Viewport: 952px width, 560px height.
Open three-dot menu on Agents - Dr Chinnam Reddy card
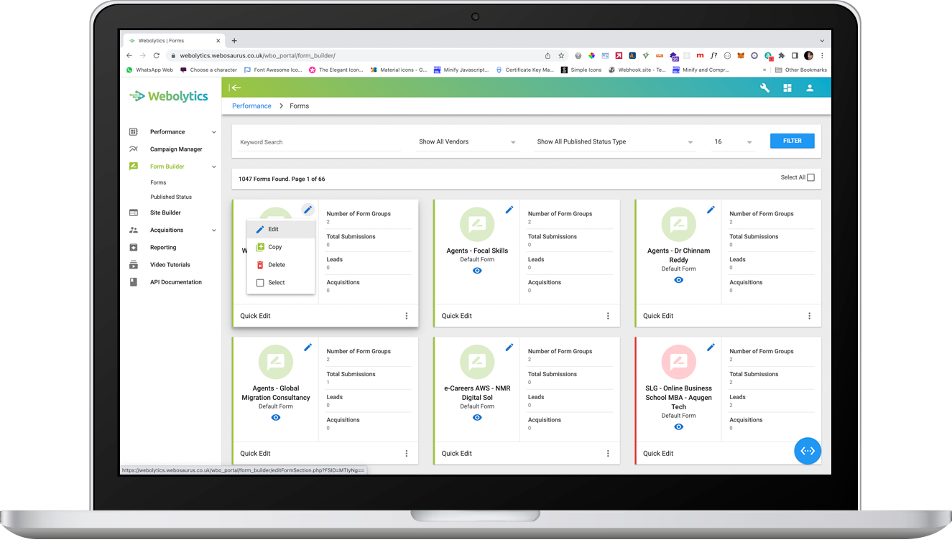click(x=809, y=316)
